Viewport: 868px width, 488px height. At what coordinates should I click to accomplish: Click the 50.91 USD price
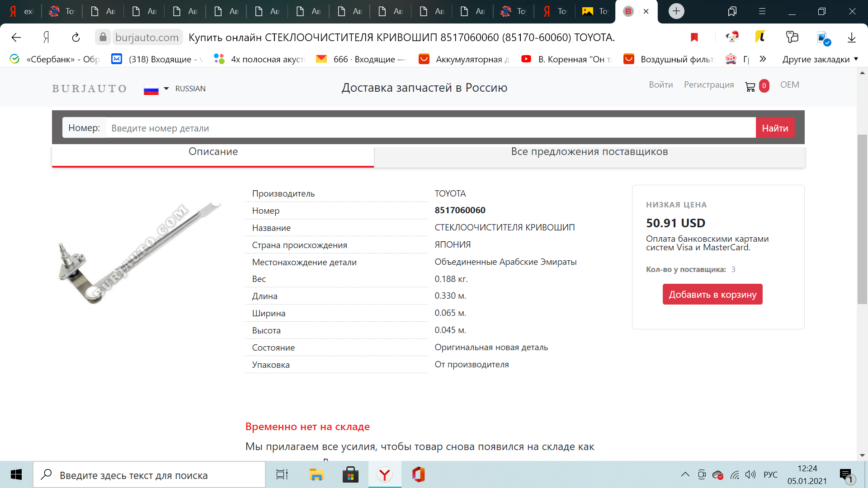click(675, 223)
